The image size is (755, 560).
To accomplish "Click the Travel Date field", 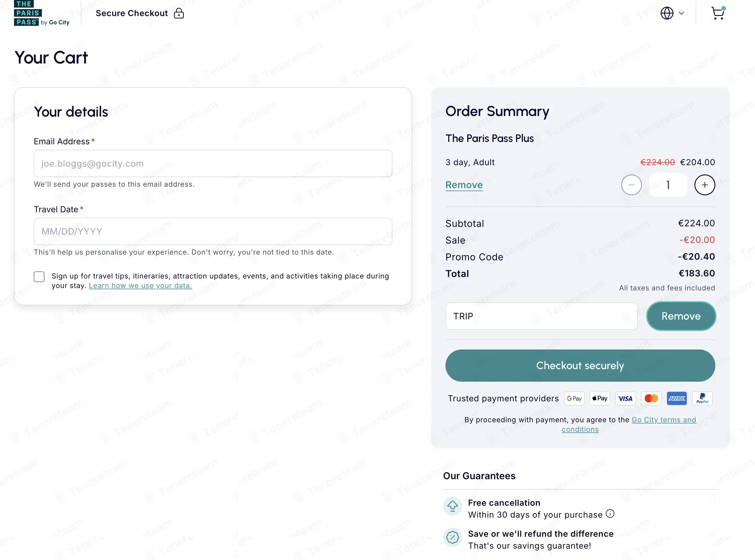I will tap(213, 231).
